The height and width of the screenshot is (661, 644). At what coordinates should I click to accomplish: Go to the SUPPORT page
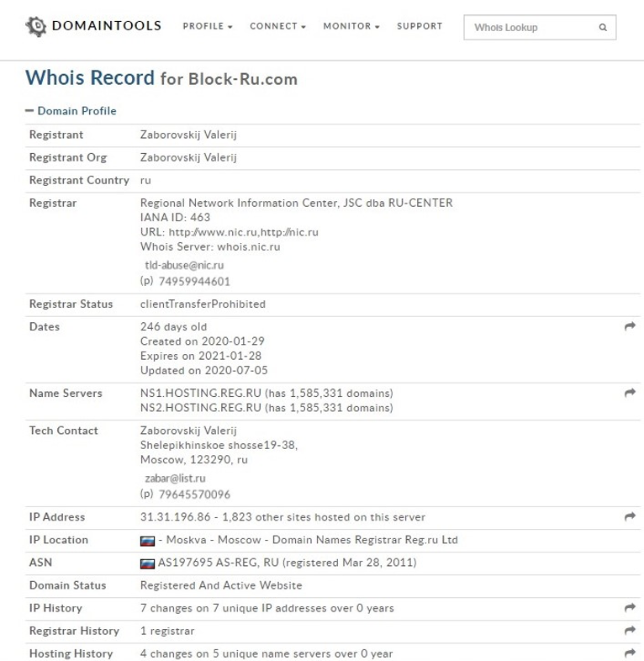[420, 26]
